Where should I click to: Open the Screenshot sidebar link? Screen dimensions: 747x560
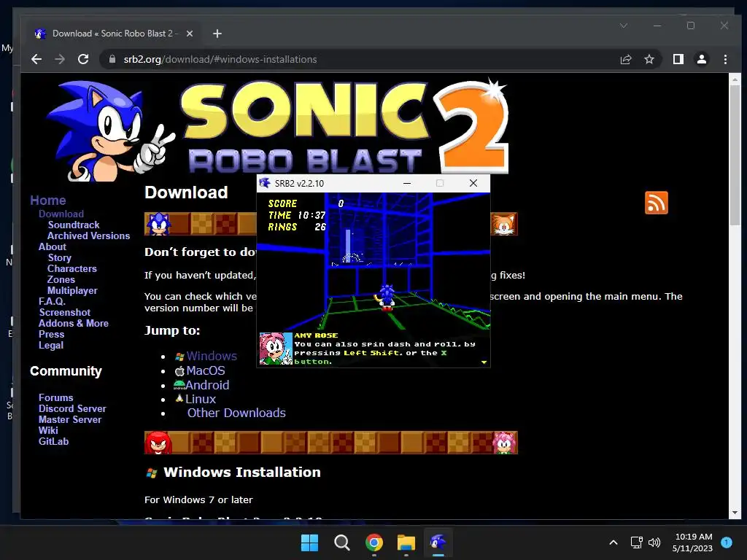click(65, 312)
